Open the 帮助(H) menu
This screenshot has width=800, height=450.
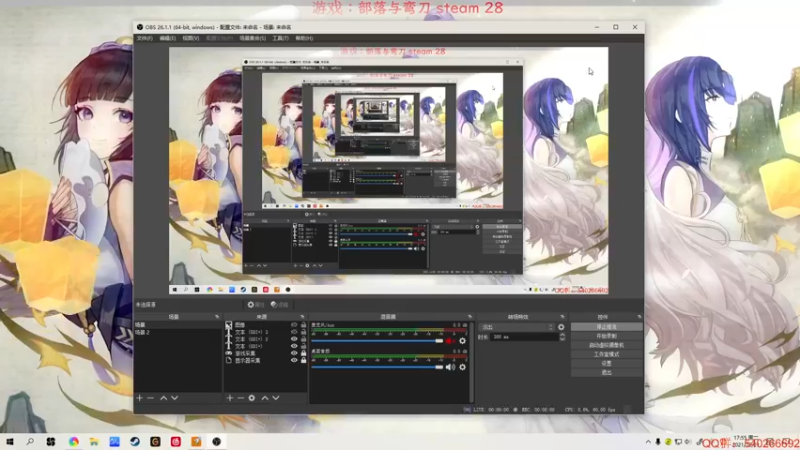[x=304, y=38]
